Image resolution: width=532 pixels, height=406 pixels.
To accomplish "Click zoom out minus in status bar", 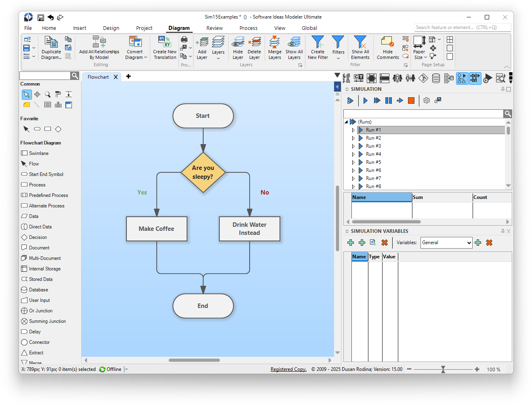I will click(409, 369).
